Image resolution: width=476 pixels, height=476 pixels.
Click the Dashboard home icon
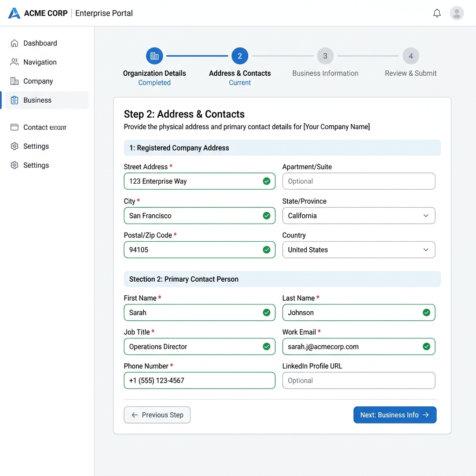[x=14, y=43]
